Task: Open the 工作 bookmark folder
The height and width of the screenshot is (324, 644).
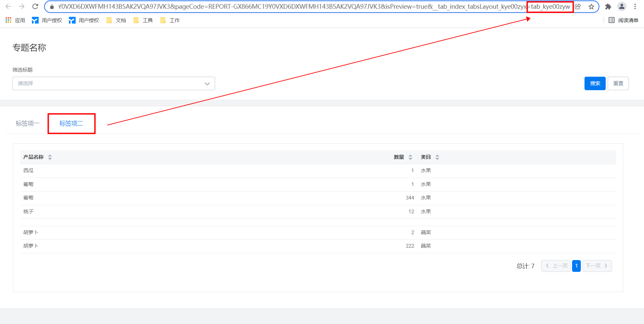Action: 170,21
